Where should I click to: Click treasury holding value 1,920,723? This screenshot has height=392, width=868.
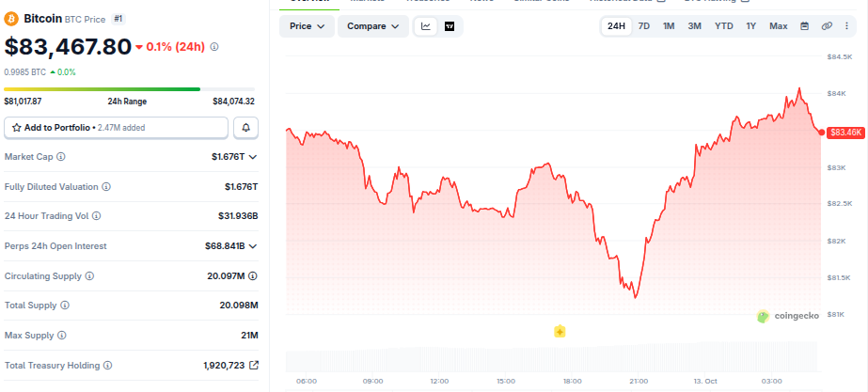pyautogui.click(x=224, y=366)
